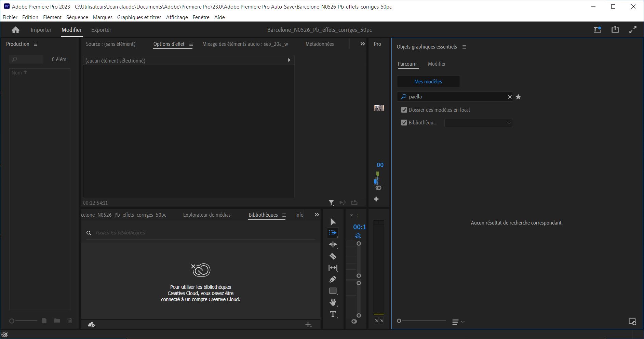Click the Mes modèles button
Viewport: 644px width, 339px height.
click(x=428, y=82)
